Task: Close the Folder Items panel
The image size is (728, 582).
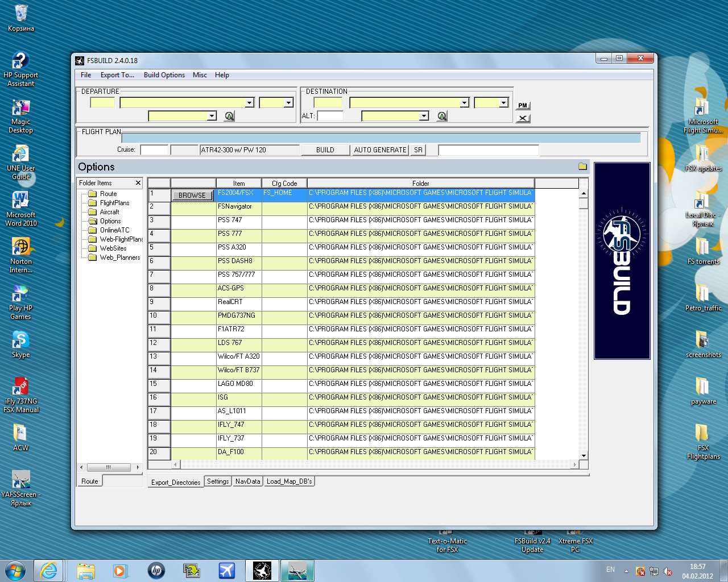Action: pos(138,183)
